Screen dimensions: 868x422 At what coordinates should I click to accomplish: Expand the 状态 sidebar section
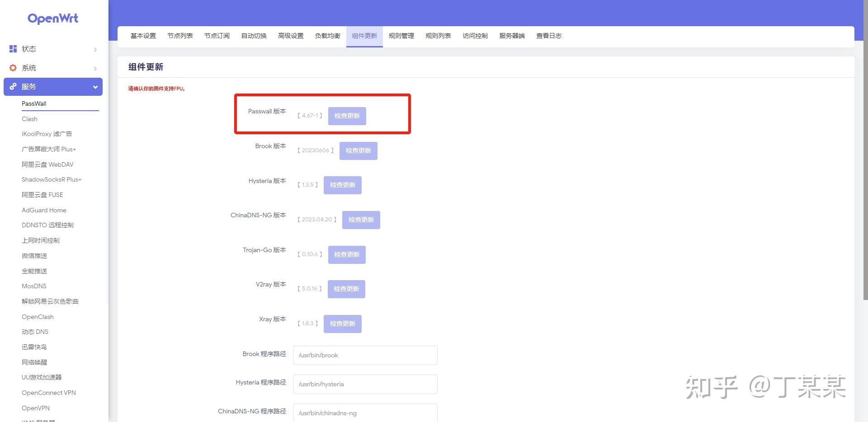pos(95,49)
